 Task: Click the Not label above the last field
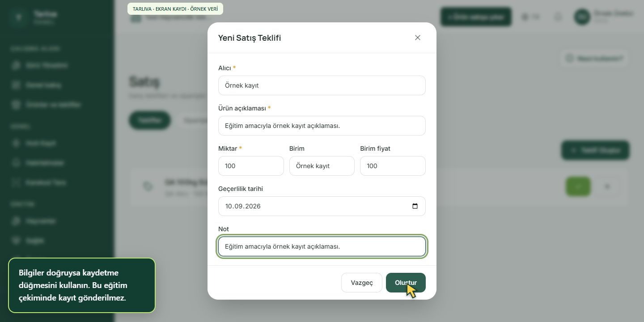point(224,229)
